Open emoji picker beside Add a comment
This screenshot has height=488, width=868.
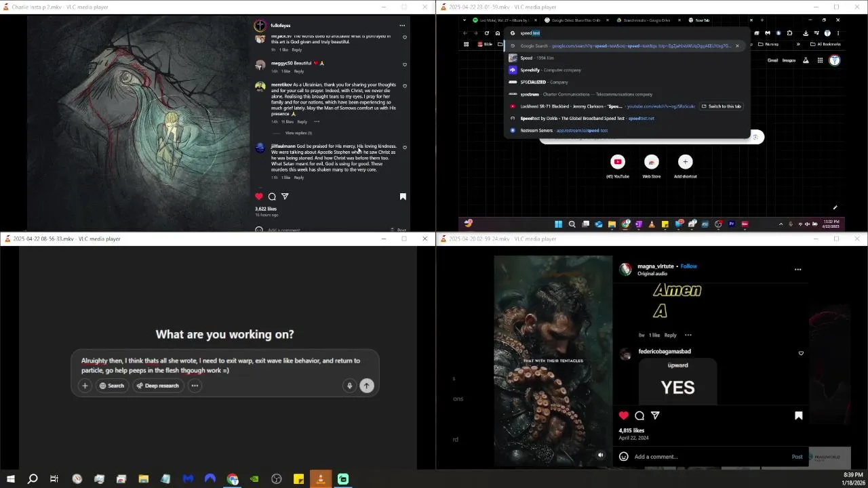[x=624, y=456]
